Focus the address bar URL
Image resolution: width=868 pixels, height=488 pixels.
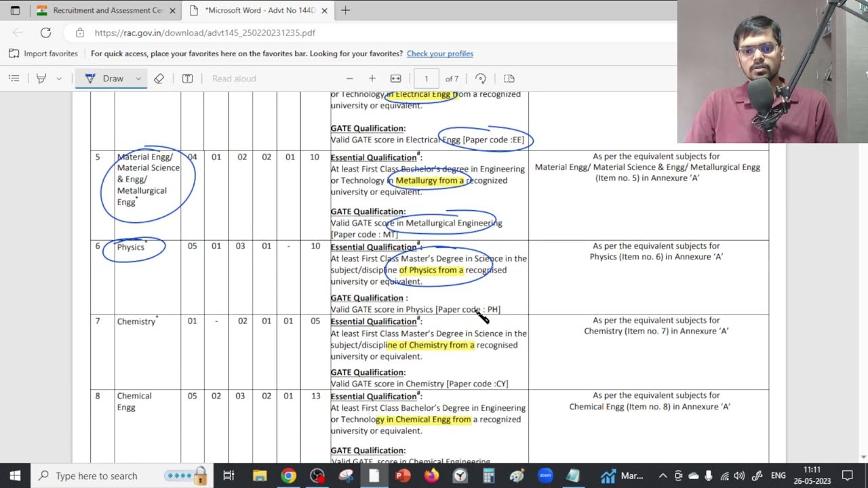205,33
